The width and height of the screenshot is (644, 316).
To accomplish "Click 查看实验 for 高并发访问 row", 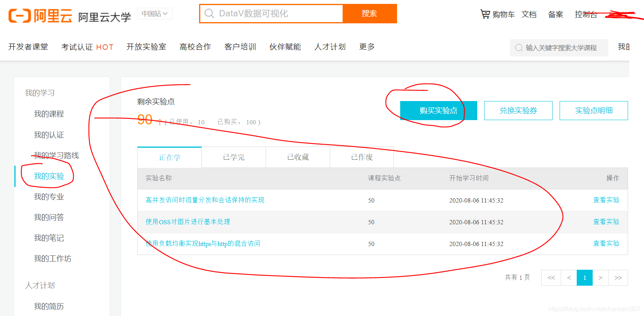I will [x=606, y=200].
